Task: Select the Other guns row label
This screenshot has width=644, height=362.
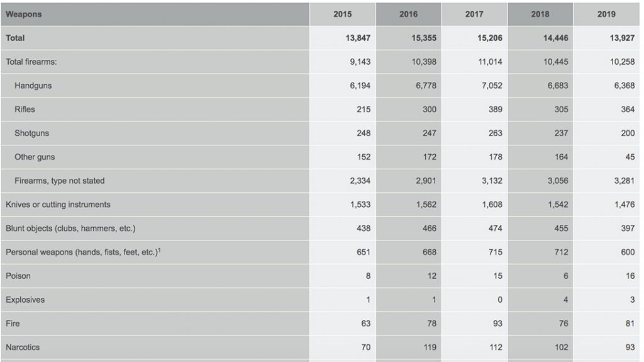Action: 35,157
